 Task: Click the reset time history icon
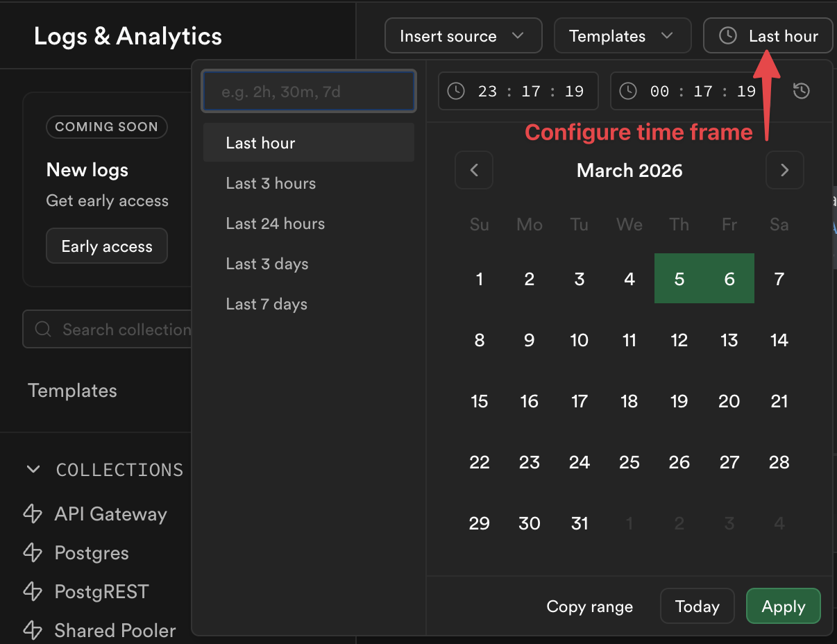click(x=802, y=91)
